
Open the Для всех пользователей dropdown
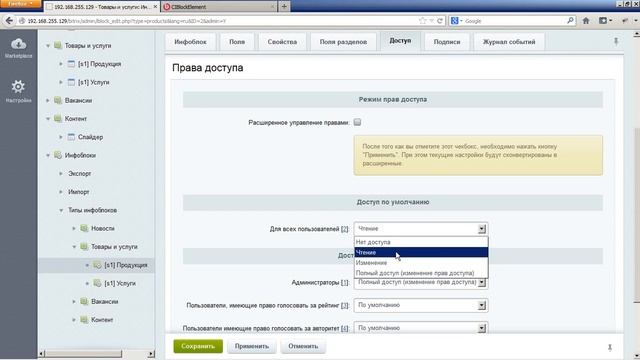421,229
